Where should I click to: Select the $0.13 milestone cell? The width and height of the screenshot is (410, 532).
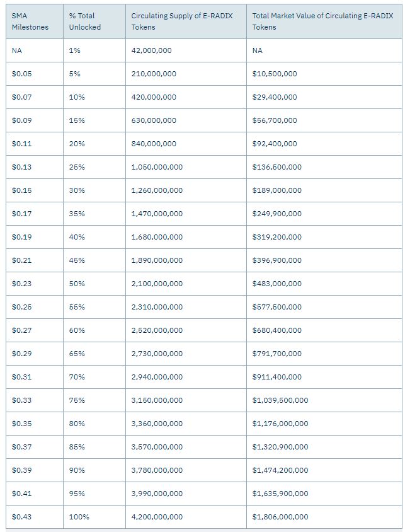point(35,167)
